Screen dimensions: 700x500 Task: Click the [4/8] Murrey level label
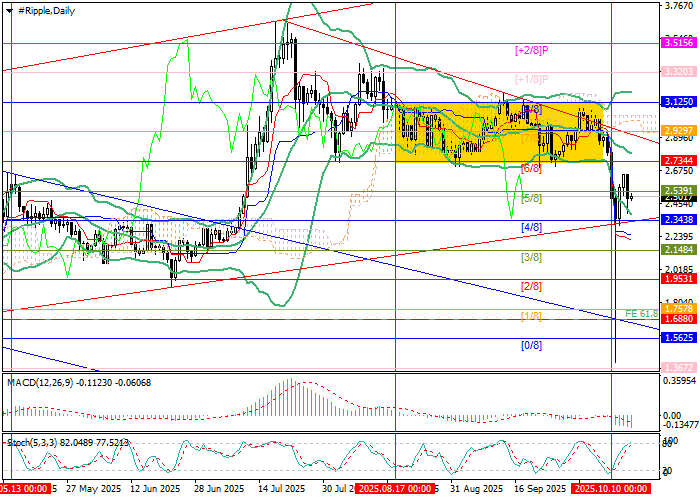(x=532, y=228)
